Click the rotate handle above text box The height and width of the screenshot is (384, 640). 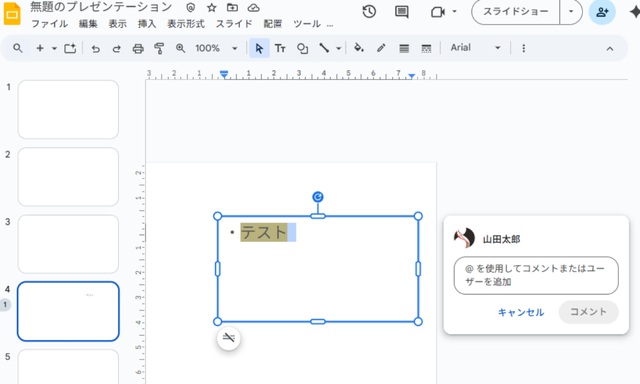point(318,197)
